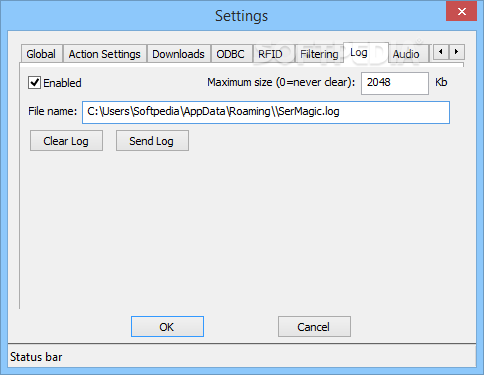The height and width of the screenshot is (375, 484).
Task: Click the 'Status bar' text
Action: pos(36,357)
